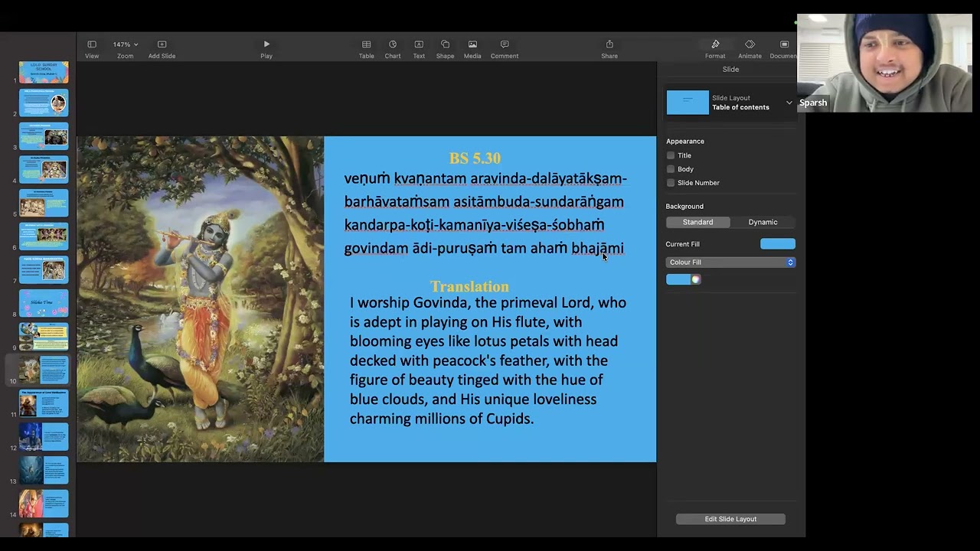This screenshot has height=551, width=980.
Task: Select slide 10 thumbnail in navigator
Action: coord(44,370)
